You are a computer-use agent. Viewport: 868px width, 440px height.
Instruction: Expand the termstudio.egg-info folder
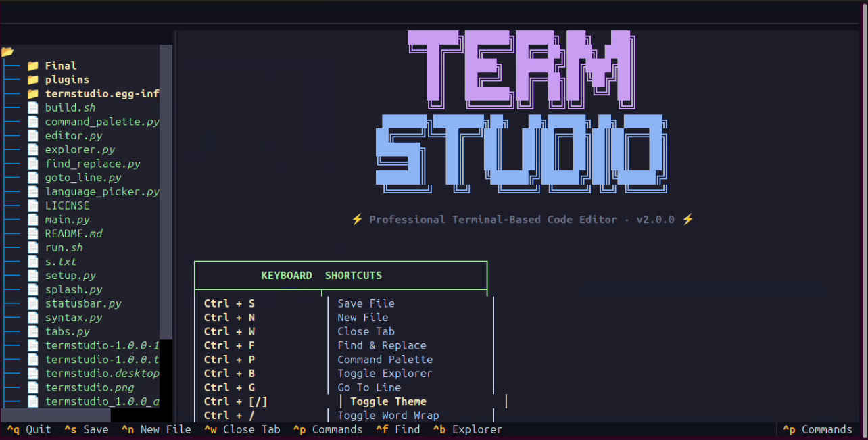click(102, 94)
